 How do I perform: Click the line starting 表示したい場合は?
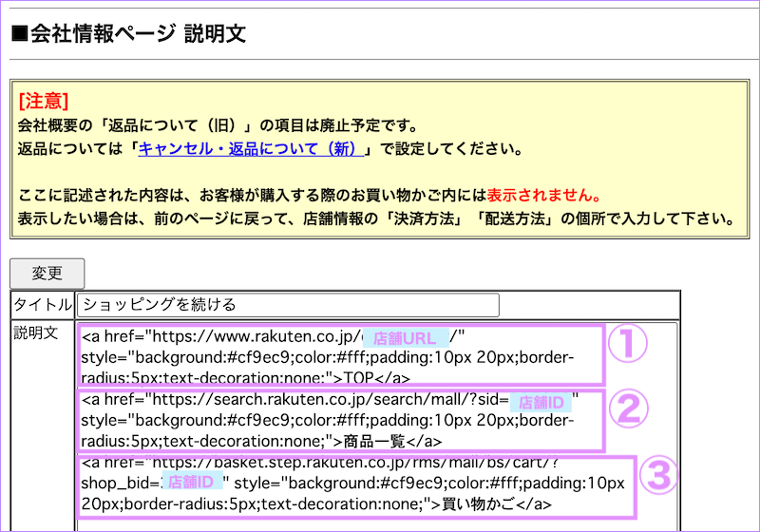pos(376,218)
